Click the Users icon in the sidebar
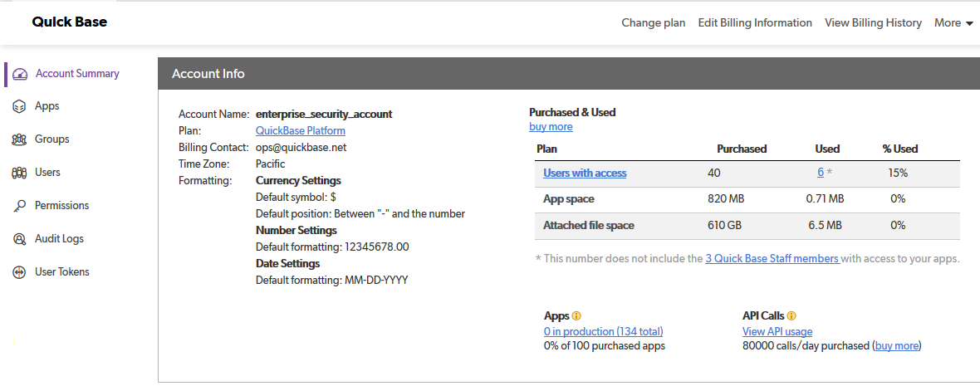The height and width of the screenshot is (386, 980). click(x=19, y=173)
